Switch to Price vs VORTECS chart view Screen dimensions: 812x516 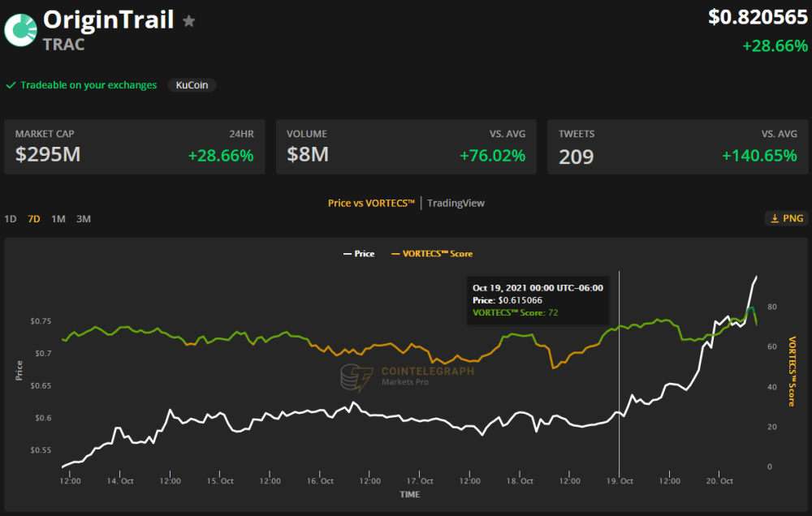point(371,203)
